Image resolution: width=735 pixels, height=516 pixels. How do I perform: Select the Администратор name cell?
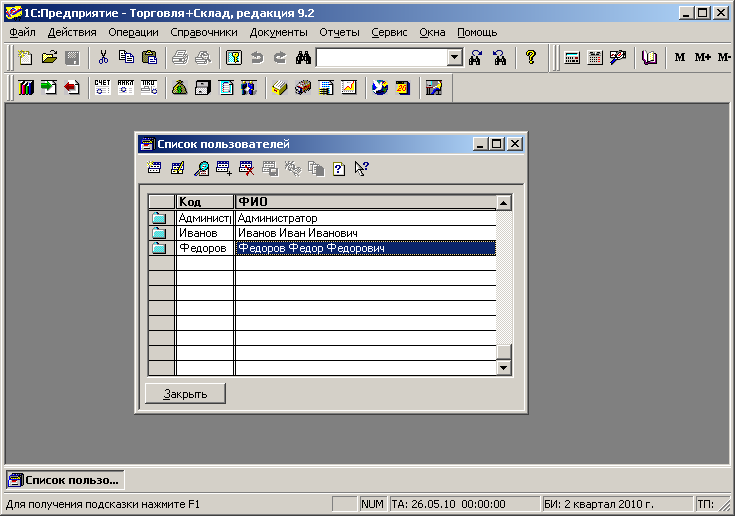tap(365, 218)
